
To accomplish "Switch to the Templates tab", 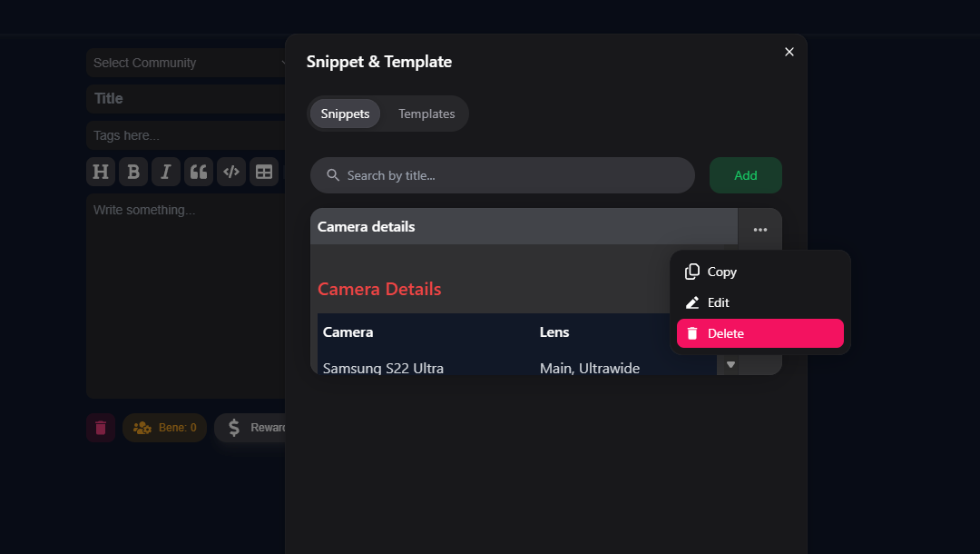I will click(426, 114).
